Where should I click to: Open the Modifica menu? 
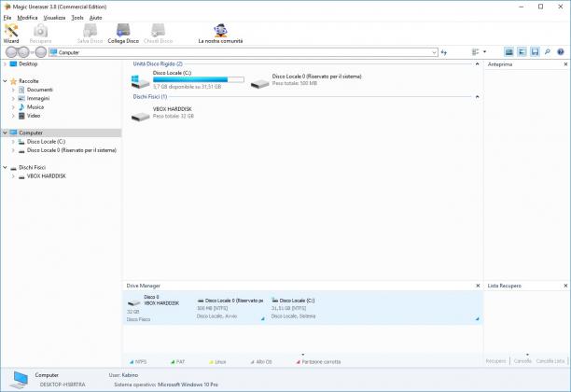click(27, 18)
